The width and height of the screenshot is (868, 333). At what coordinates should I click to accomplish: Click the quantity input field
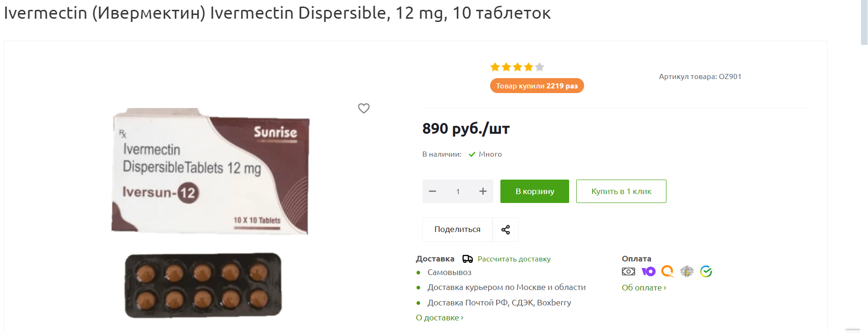458,191
